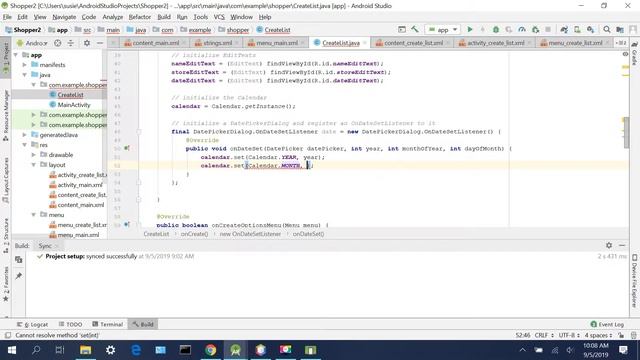Toggle the Logcat tool window
The width and height of the screenshot is (640, 360).
coord(33,324)
